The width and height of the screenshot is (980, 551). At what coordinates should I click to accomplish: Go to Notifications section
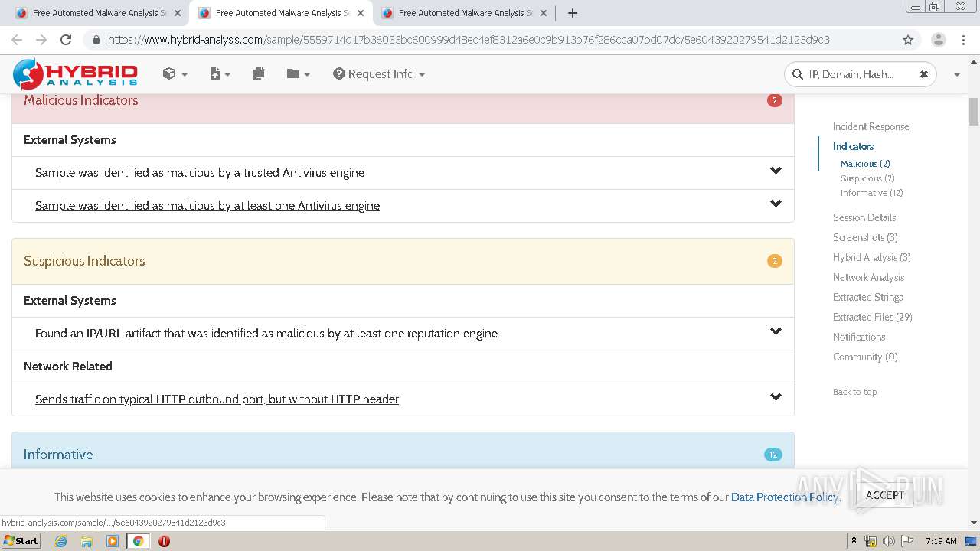pos(859,337)
